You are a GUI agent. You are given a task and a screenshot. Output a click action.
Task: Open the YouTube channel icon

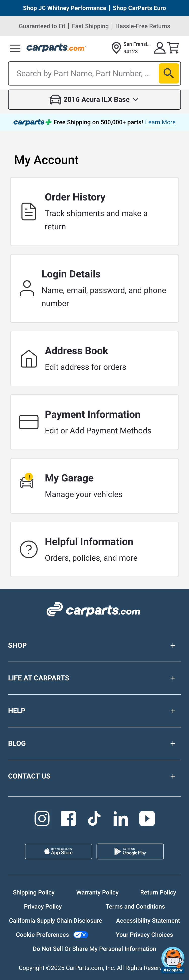(147, 818)
